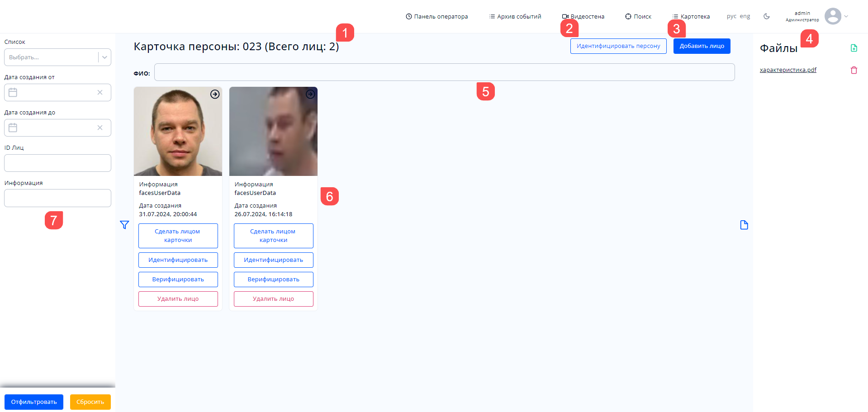Image resolution: width=868 pixels, height=412 pixels.
Task: Delete характеристика.pdf with the red trash icon
Action: tap(854, 70)
